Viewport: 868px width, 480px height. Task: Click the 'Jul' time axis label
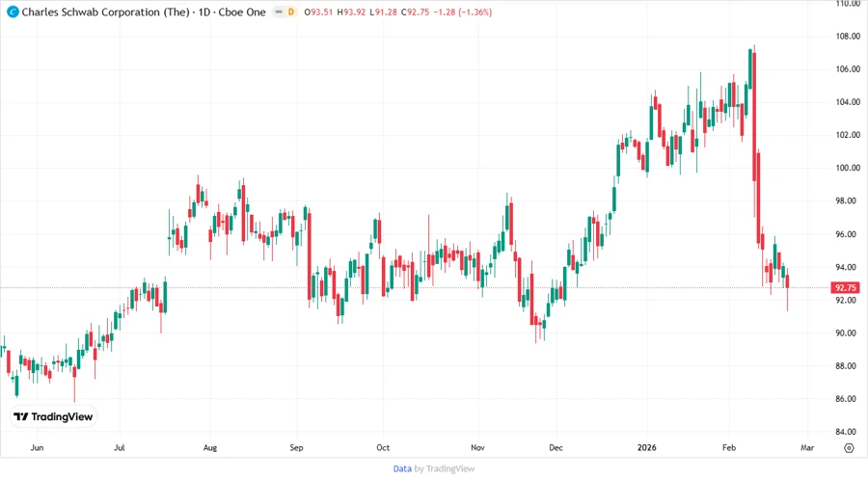tap(119, 447)
